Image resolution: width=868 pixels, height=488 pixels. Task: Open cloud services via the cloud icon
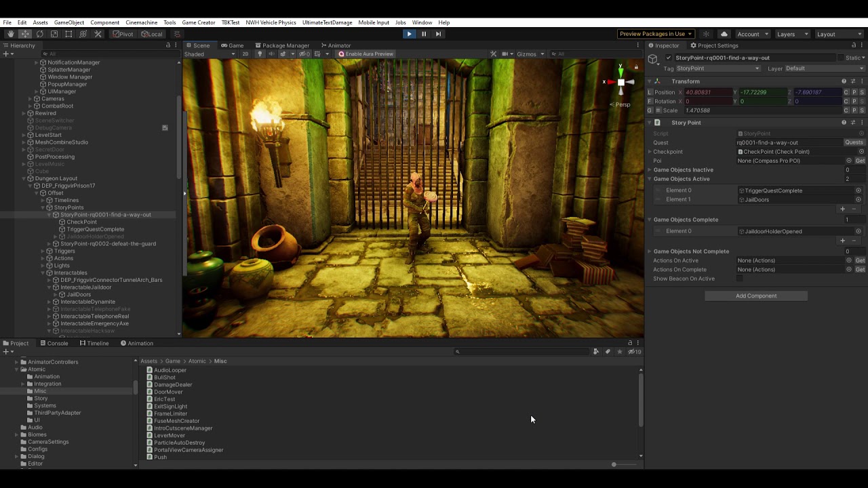[724, 34]
